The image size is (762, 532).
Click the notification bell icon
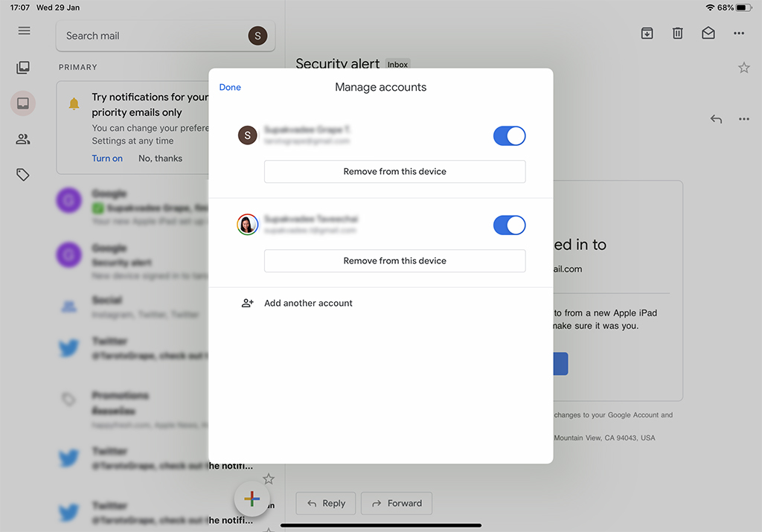tap(74, 103)
